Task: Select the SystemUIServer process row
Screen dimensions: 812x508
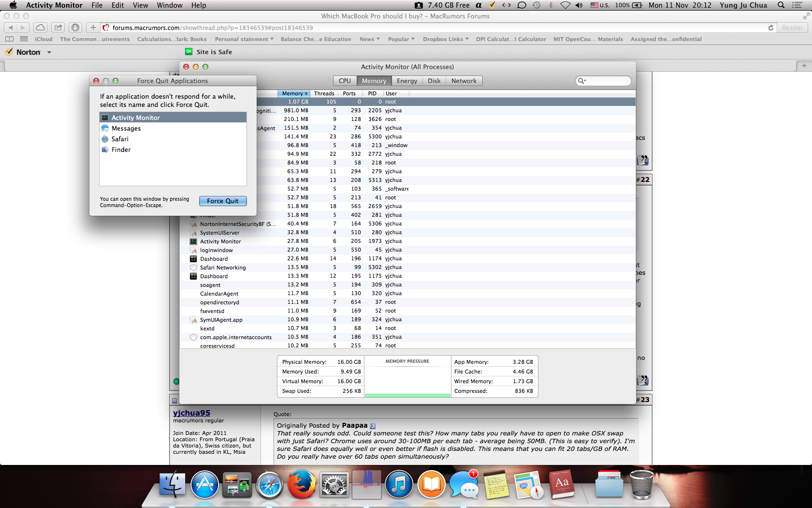Action: [407, 232]
